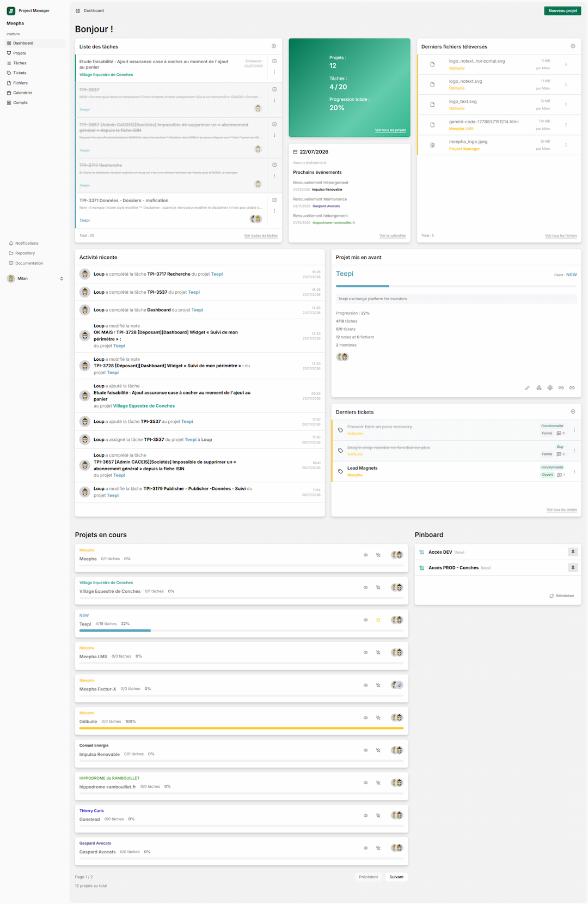This screenshot has width=588, height=904.
Task: Open NSW client link on featured project
Action: tap(571, 275)
